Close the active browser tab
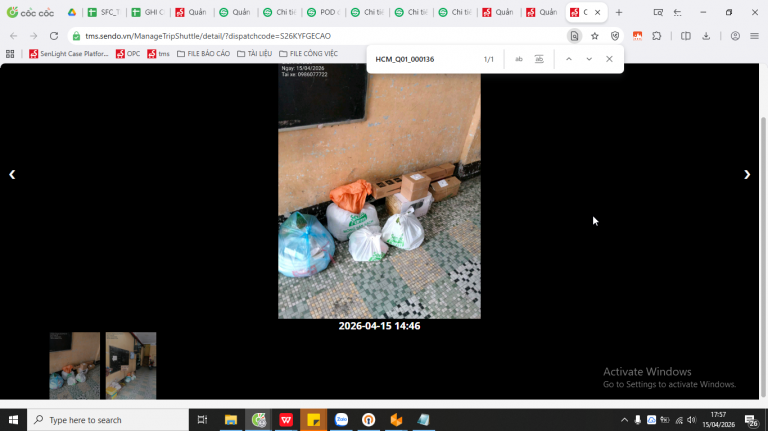The height and width of the screenshot is (431, 768). [598, 12]
